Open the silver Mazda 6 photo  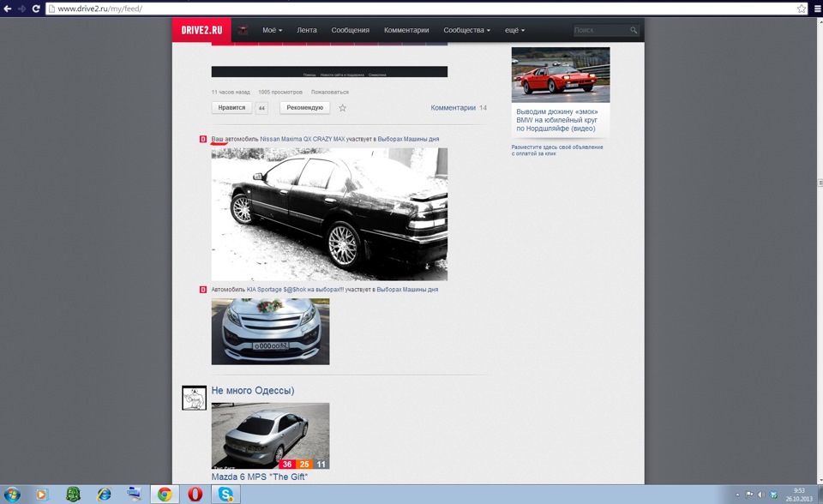[270, 435]
